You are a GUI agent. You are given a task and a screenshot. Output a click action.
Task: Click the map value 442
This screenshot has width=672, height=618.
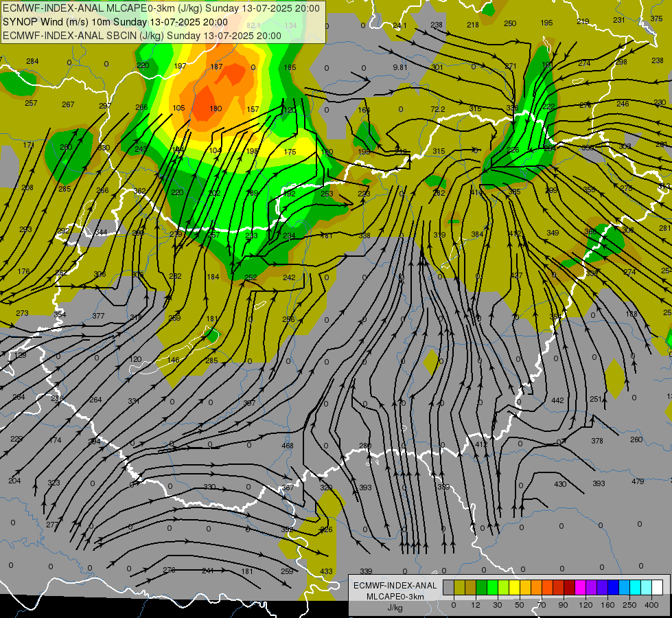(557, 400)
